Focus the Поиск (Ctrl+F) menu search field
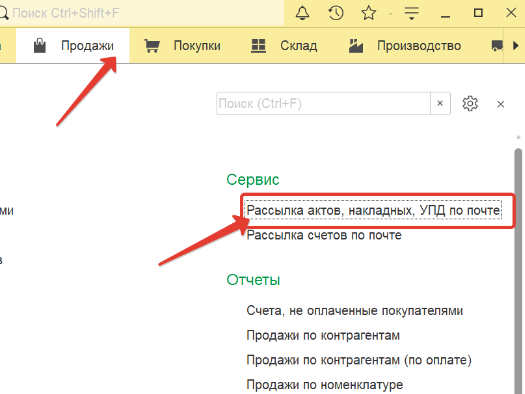The width and height of the screenshot is (525, 394). [x=323, y=104]
